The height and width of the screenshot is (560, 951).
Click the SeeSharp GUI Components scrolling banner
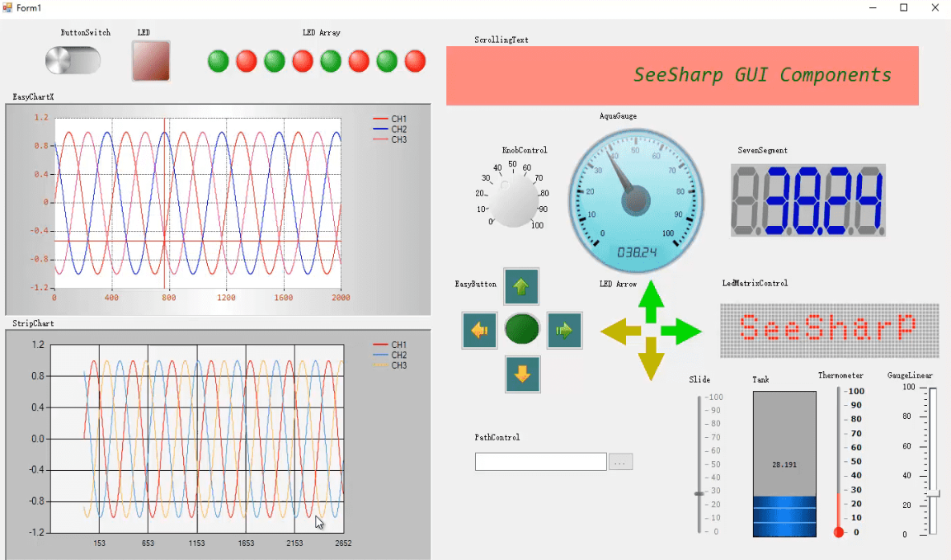[682, 76]
